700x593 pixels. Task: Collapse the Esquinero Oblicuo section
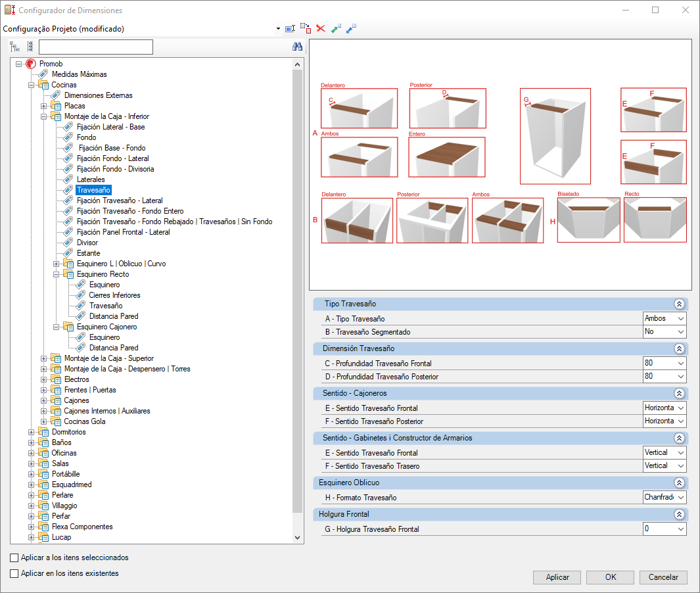679,483
